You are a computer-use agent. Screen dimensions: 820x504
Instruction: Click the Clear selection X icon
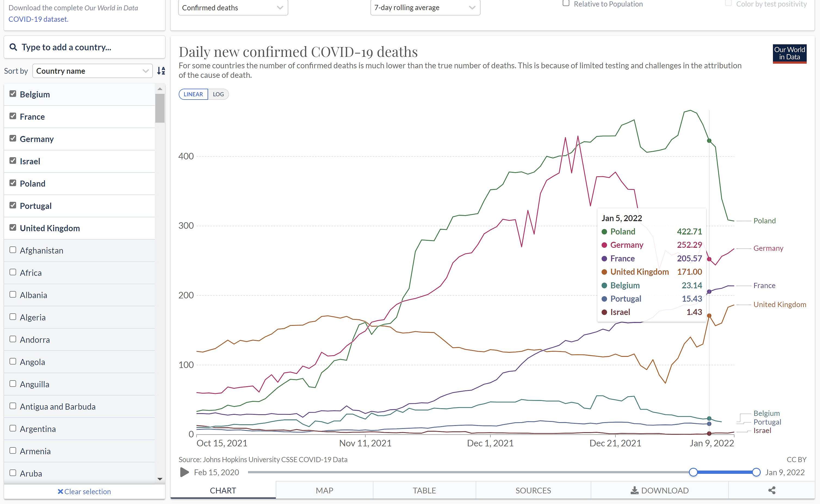[x=60, y=491]
